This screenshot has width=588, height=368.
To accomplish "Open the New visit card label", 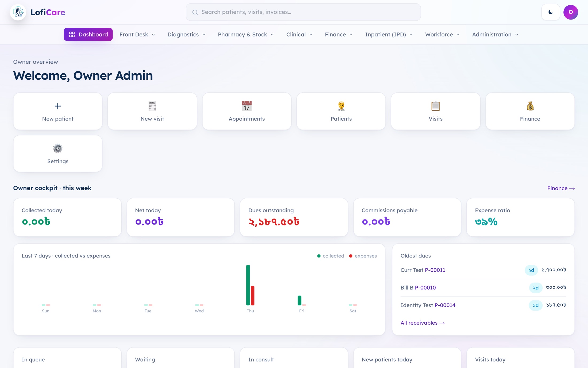I will [152, 119].
